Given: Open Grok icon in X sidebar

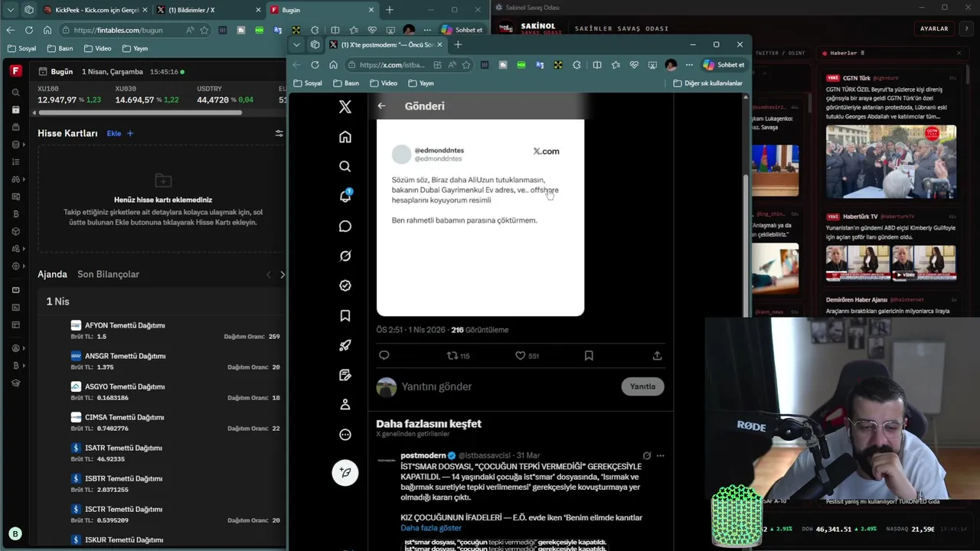Looking at the screenshot, I should 345,256.
